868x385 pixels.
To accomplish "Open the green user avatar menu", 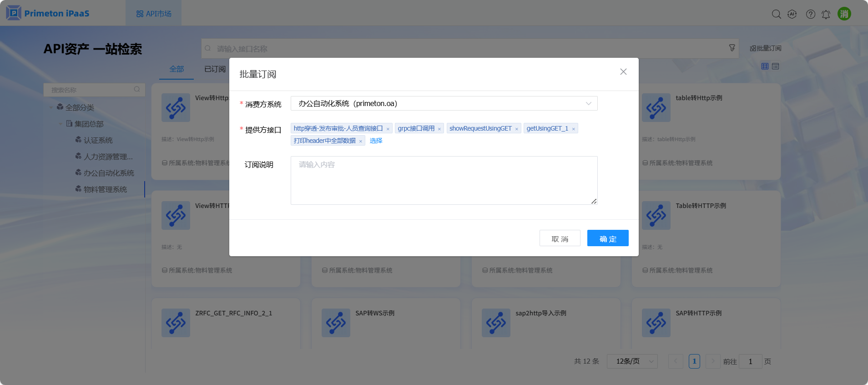I will (844, 14).
